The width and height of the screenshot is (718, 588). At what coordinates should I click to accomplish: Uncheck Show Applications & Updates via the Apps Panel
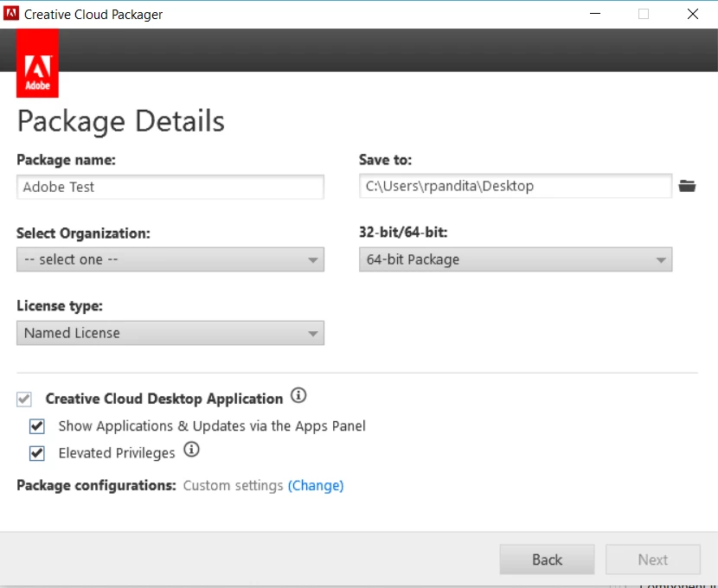coord(37,426)
